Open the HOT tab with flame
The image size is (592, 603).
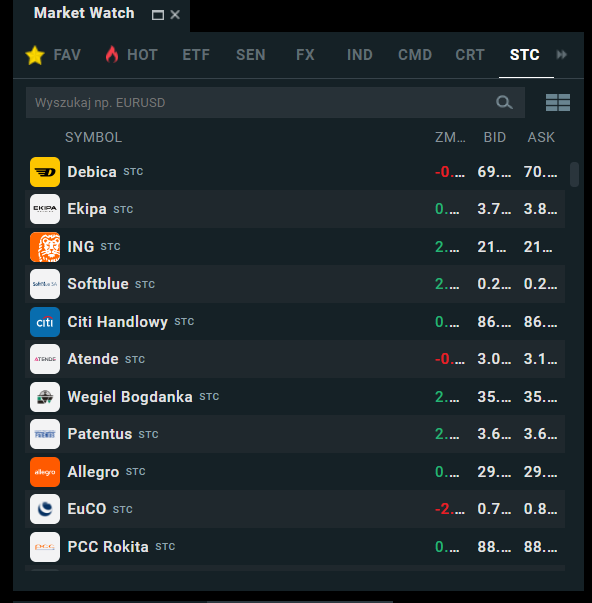coord(131,55)
